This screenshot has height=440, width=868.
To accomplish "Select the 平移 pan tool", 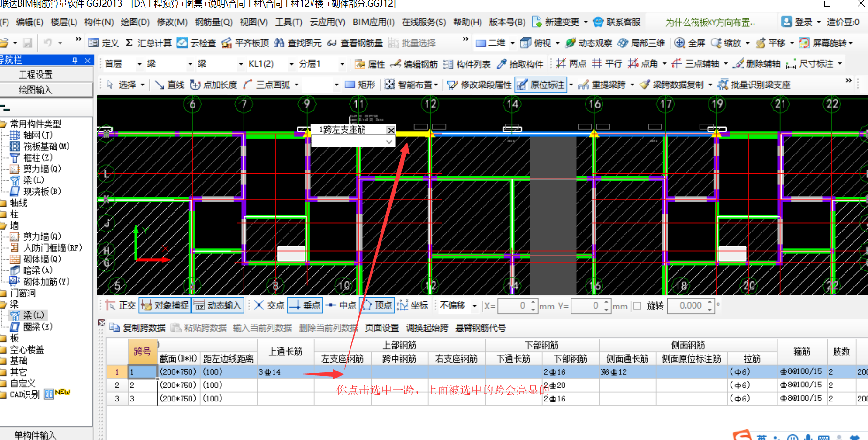I will tap(771, 43).
